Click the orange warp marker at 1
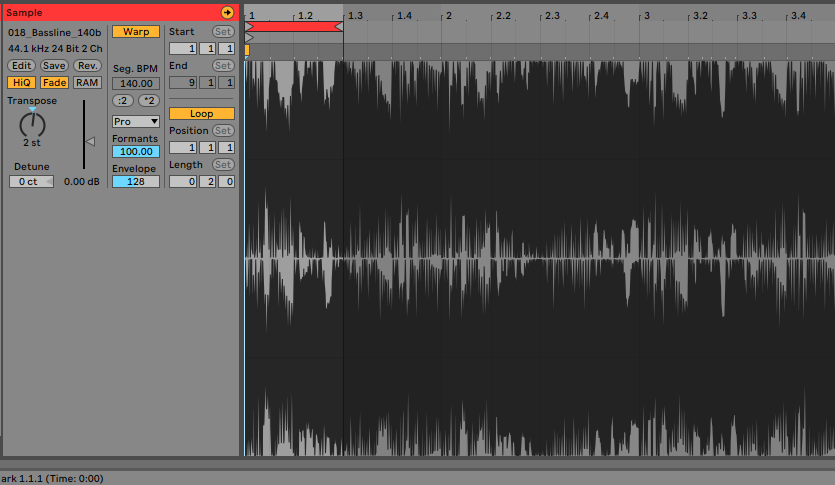 pyautogui.click(x=247, y=50)
